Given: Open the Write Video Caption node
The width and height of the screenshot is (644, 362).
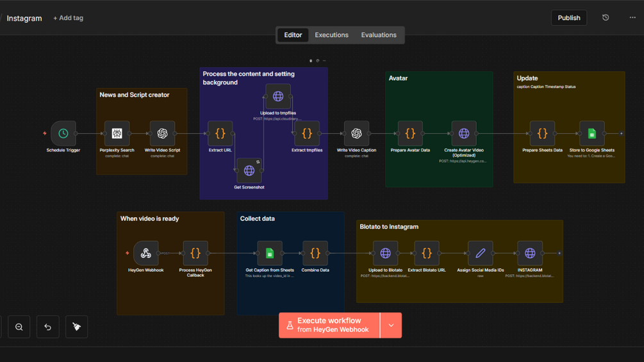Looking at the screenshot, I should [x=356, y=133].
